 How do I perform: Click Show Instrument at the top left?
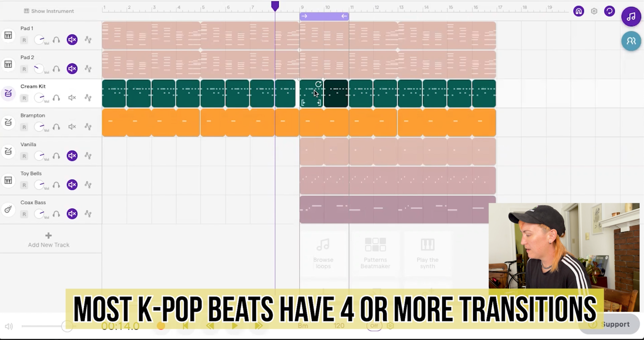(x=49, y=11)
